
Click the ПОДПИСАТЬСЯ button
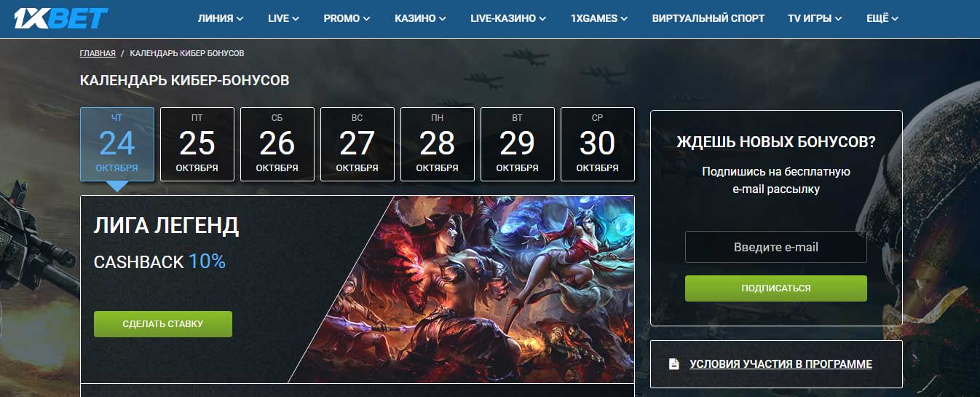pos(776,288)
